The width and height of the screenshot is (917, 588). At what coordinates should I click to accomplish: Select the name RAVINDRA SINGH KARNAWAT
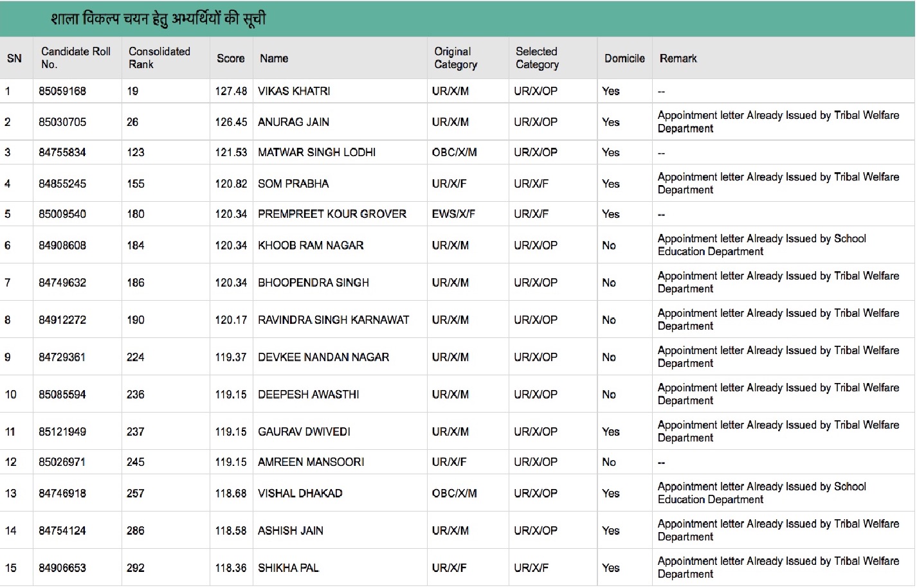pyautogui.click(x=333, y=320)
